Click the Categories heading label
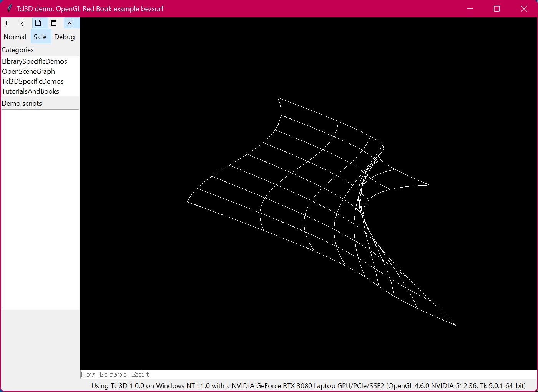The image size is (538, 392). (18, 50)
